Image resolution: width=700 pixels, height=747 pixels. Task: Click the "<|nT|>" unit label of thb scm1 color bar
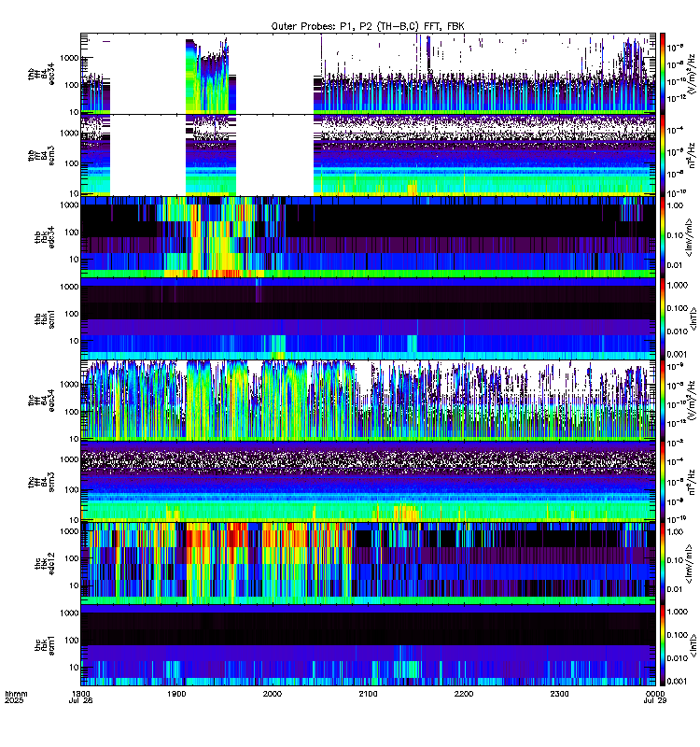click(x=693, y=319)
